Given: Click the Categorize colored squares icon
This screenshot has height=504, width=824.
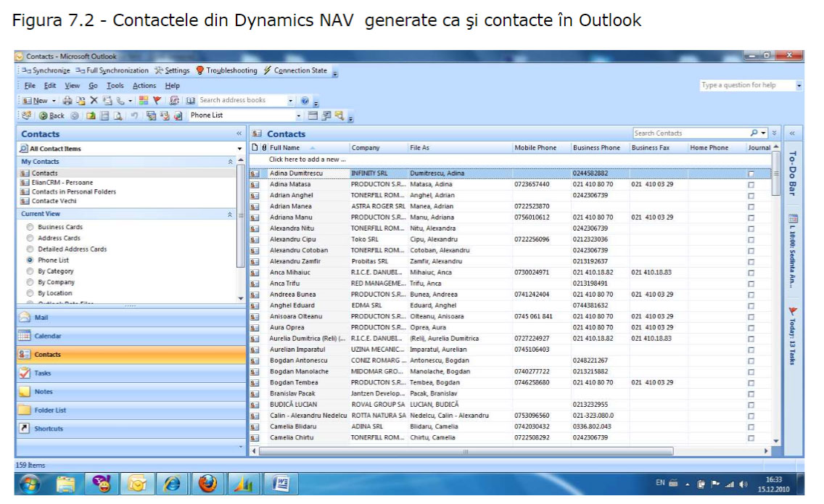Looking at the screenshot, I should coord(144,101).
